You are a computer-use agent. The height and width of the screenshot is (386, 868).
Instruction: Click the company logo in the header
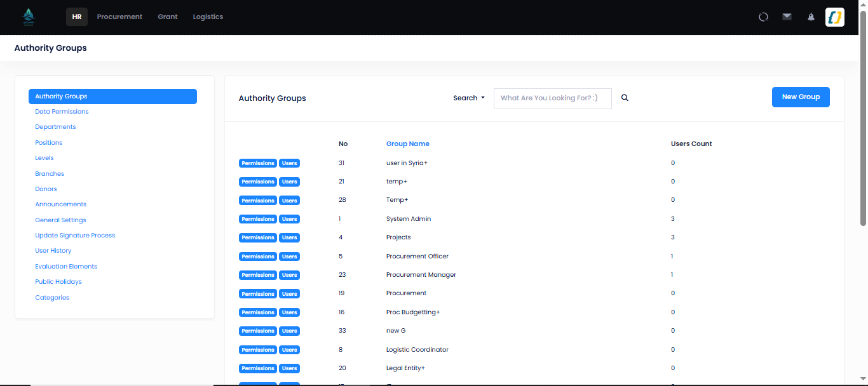(29, 17)
